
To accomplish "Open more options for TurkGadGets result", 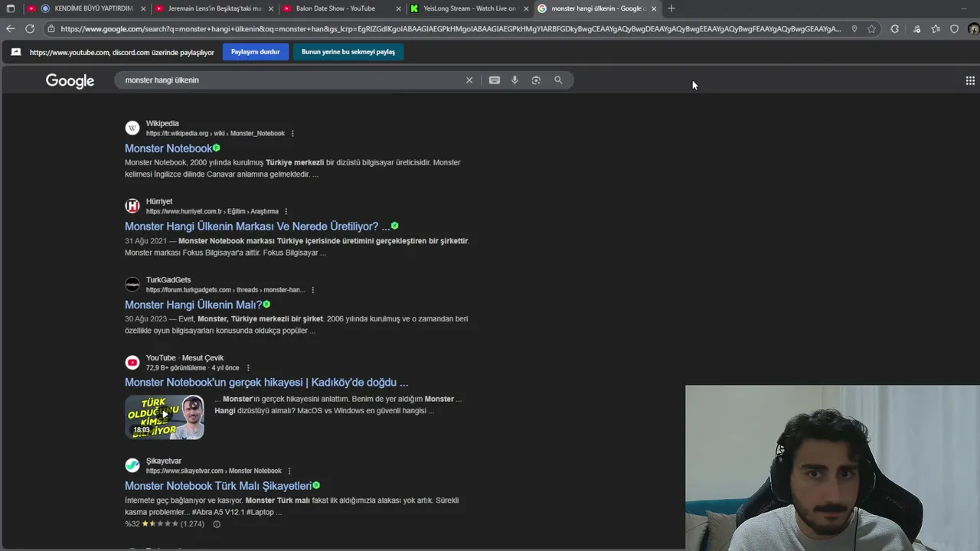I will pyautogui.click(x=313, y=290).
